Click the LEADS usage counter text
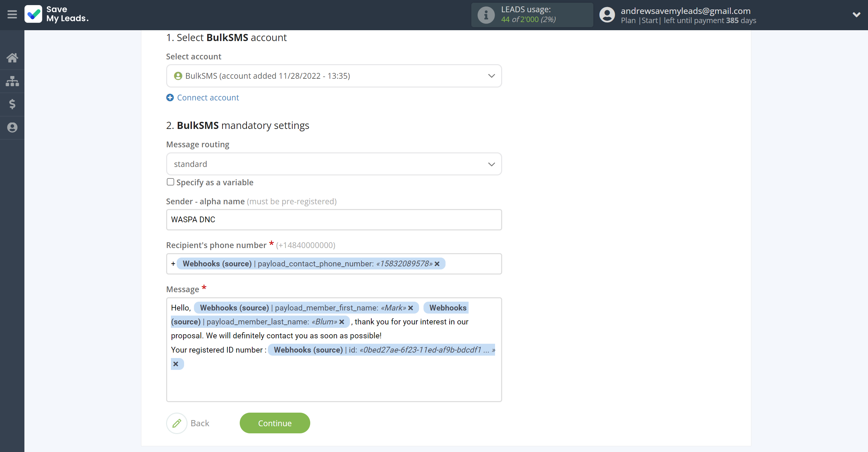 528,20
